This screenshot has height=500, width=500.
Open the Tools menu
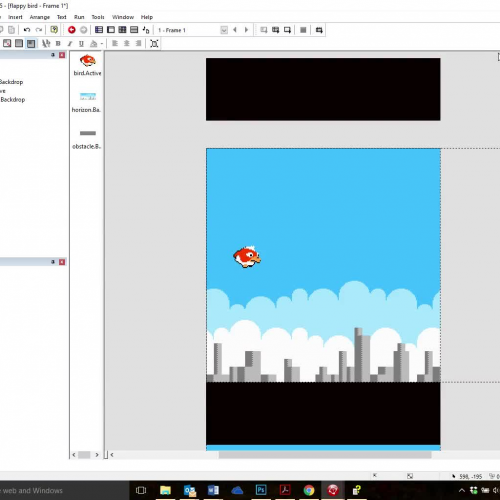98,17
